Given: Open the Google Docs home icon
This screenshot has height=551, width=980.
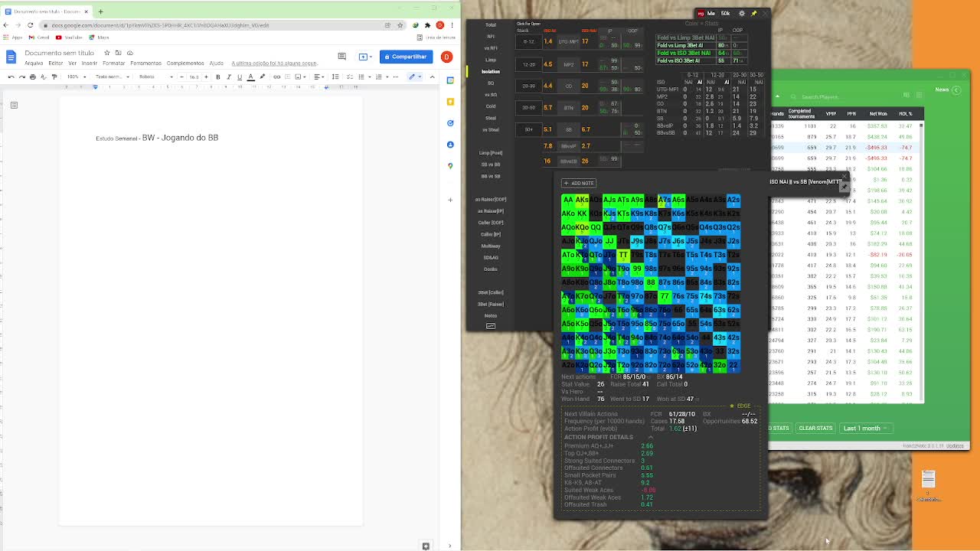Looking at the screenshot, I should click(11, 57).
